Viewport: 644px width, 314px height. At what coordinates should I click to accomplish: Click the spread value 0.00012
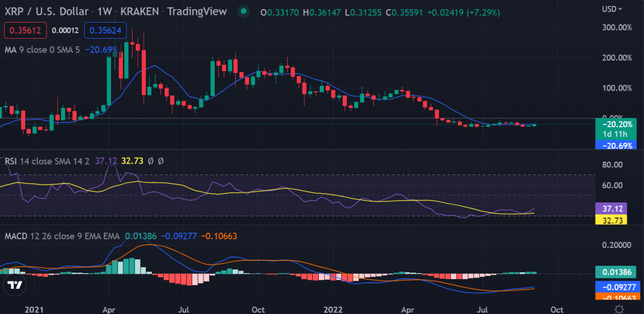[65, 31]
